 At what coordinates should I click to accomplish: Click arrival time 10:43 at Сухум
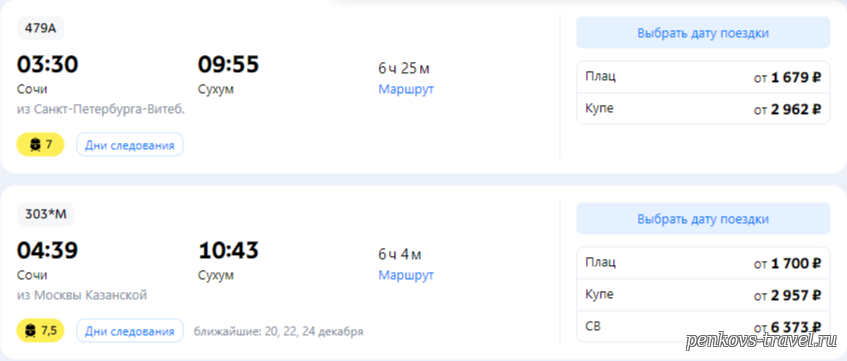(229, 250)
